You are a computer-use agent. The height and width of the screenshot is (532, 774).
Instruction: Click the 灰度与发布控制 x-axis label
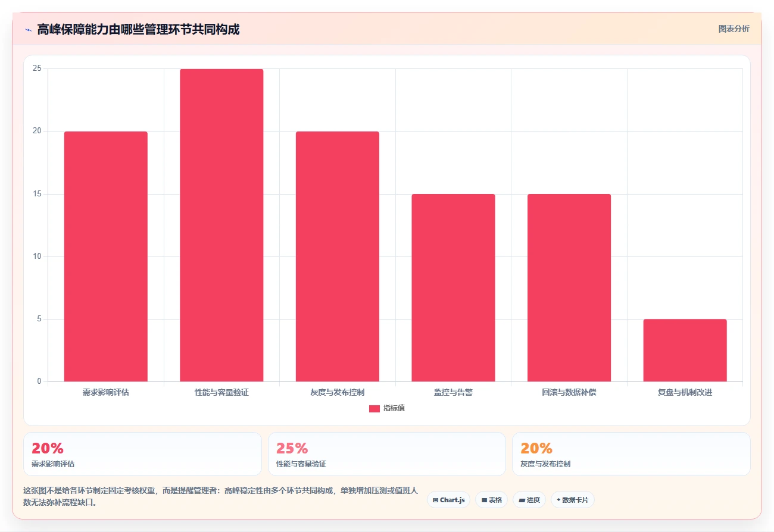coord(338,393)
